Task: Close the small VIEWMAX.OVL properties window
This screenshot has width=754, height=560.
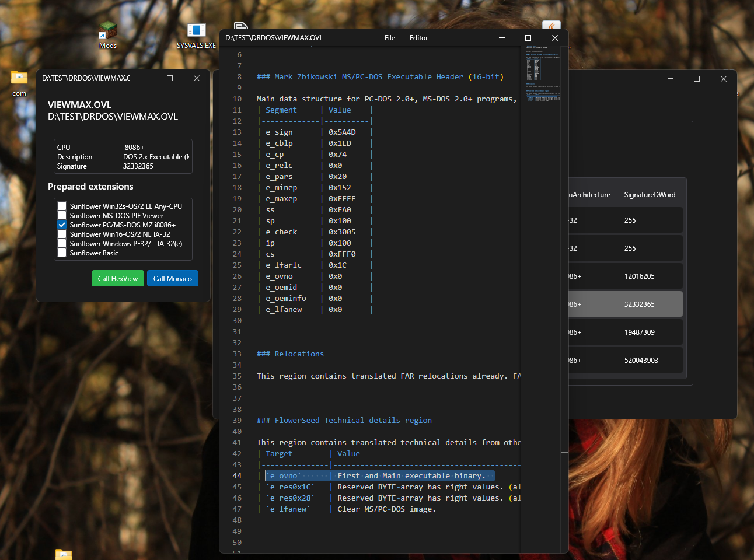Action: point(197,78)
